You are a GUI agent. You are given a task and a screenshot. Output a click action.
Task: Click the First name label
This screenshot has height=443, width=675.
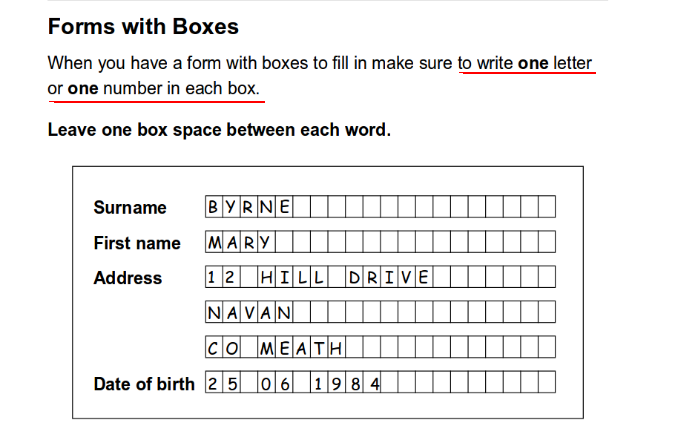(137, 243)
